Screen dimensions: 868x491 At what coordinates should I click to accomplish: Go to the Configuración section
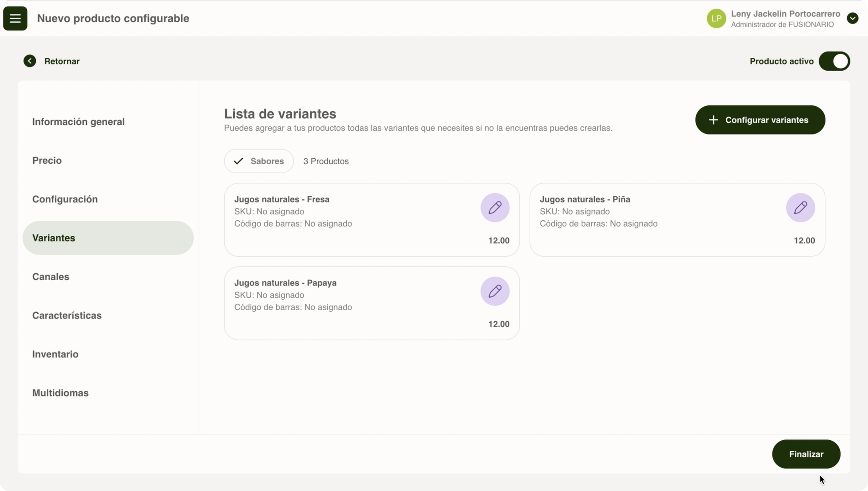65,199
